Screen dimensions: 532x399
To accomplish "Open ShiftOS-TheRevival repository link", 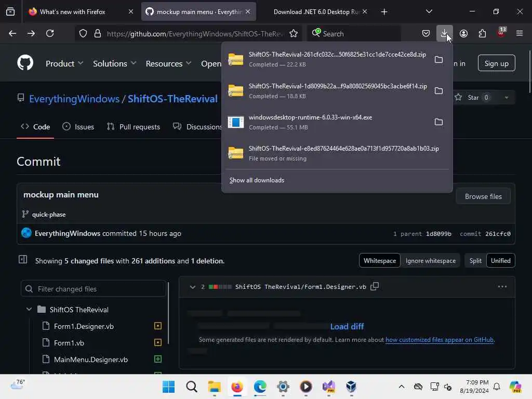I will pyautogui.click(x=172, y=99).
